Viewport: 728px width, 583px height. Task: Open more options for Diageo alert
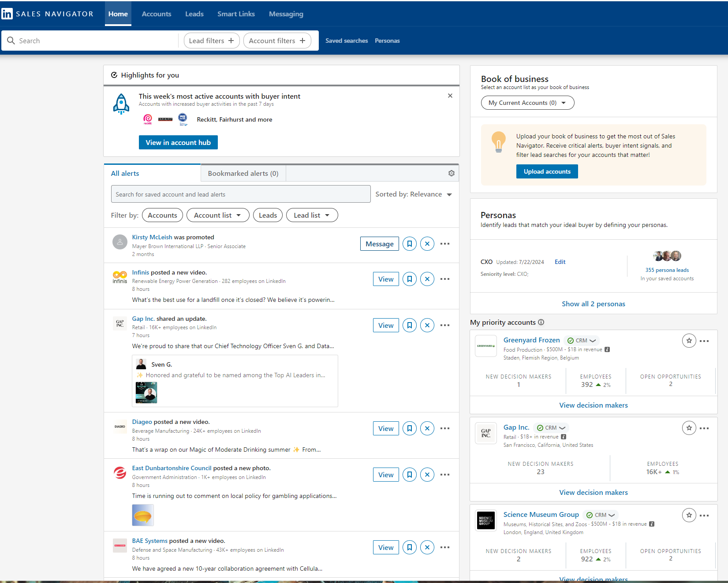[445, 428]
